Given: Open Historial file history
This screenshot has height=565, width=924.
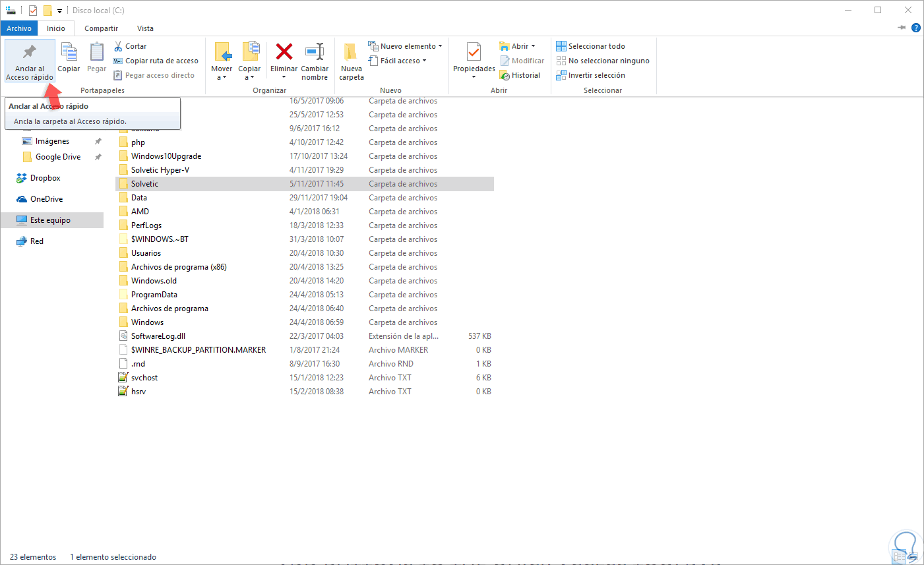Looking at the screenshot, I should [520, 75].
